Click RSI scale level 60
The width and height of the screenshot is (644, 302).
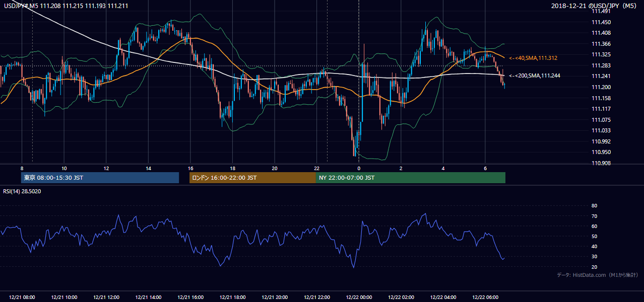pyautogui.click(x=594, y=226)
